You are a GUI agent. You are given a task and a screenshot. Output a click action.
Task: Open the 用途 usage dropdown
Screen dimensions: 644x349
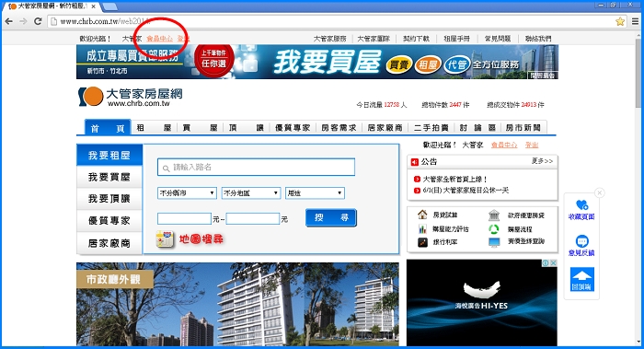click(315, 192)
